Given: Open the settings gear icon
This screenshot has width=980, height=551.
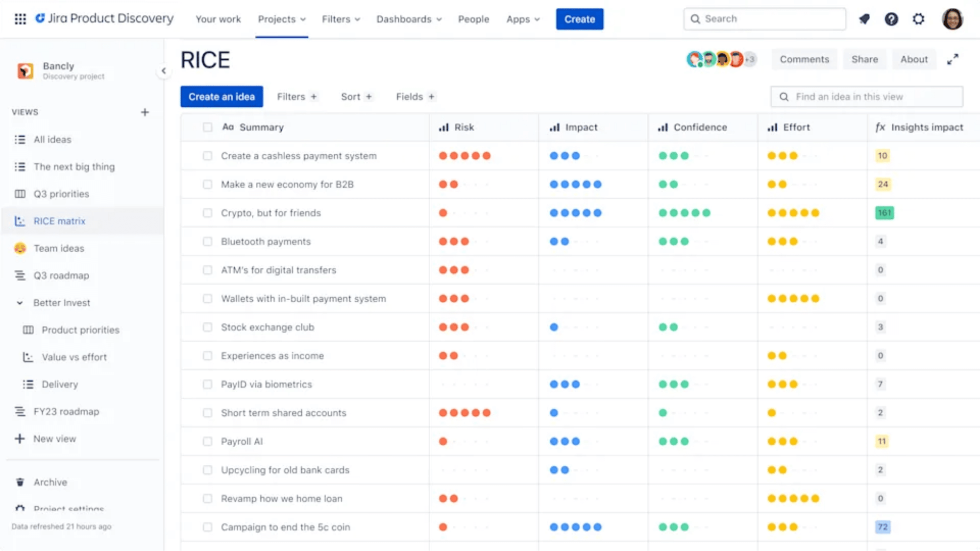Looking at the screenshot, I should coord(919,19).
